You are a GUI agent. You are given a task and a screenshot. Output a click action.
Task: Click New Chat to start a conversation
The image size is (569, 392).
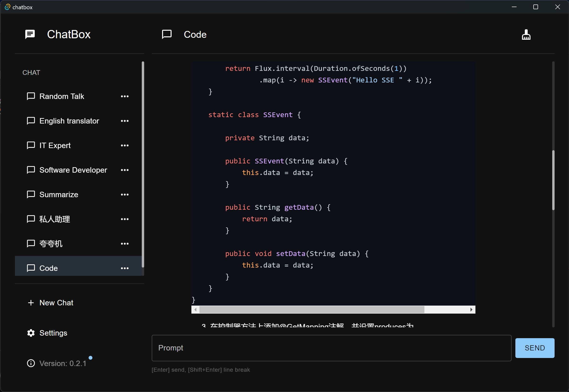(x=56, y=303)
